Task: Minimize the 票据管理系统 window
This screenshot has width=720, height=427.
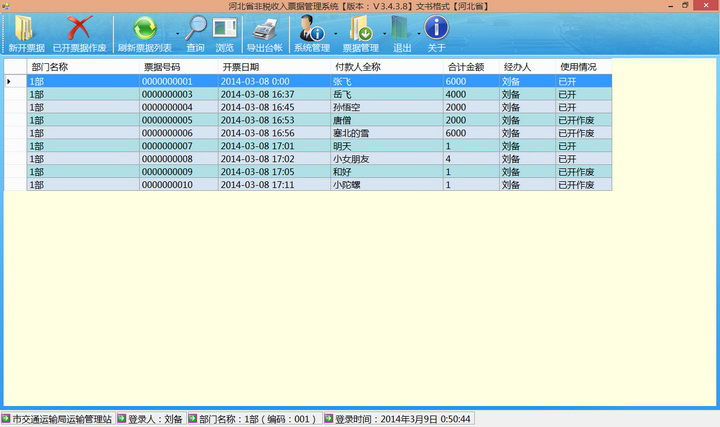Action: pyautogui.click(x=670, y=6)
